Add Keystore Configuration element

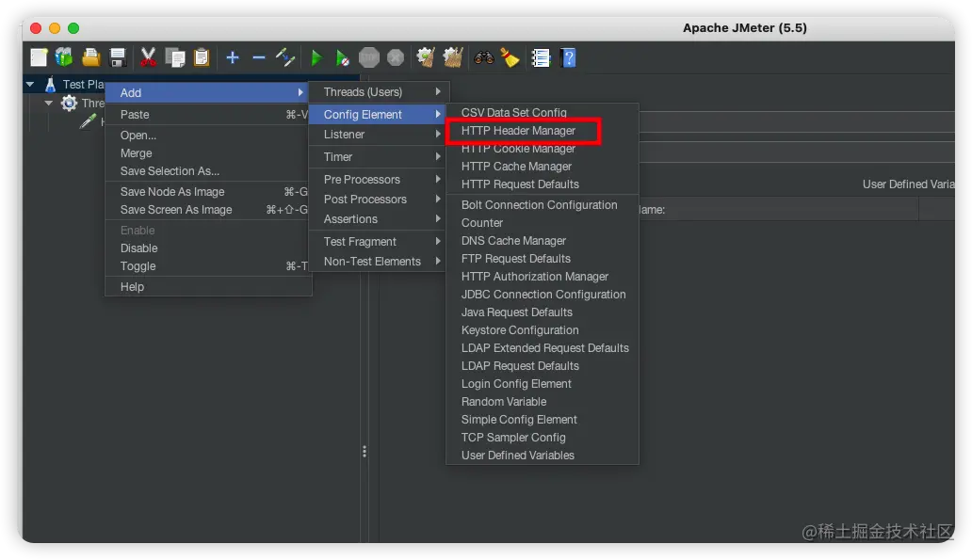click(542, 330)
